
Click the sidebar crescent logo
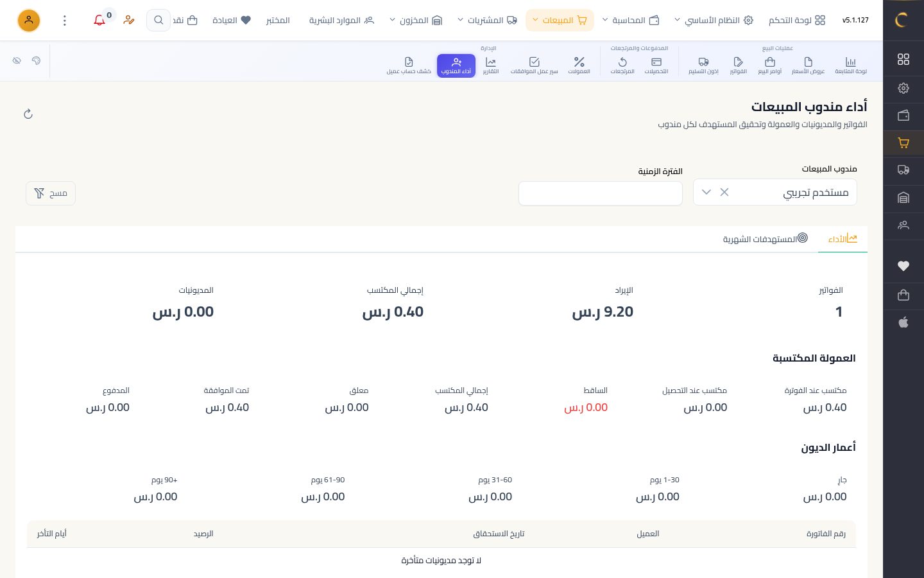click(x=903, y=21)
